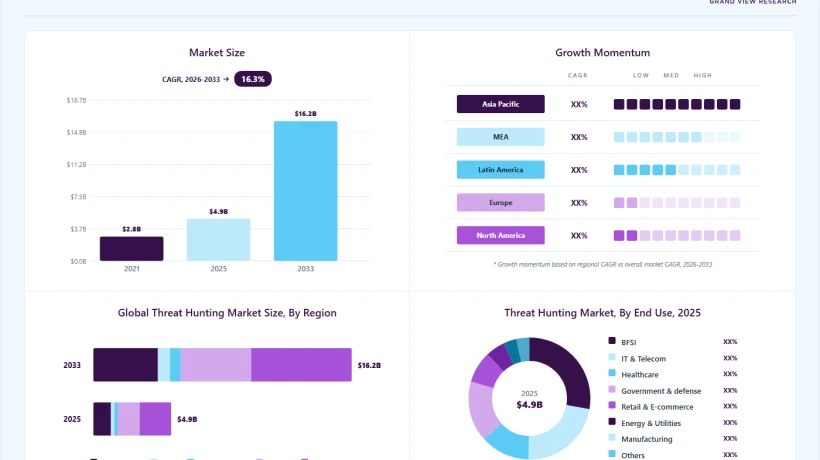Viewport: 820px width, 460px height.
Task: Select the Europe region label
Action: [500, 202]
